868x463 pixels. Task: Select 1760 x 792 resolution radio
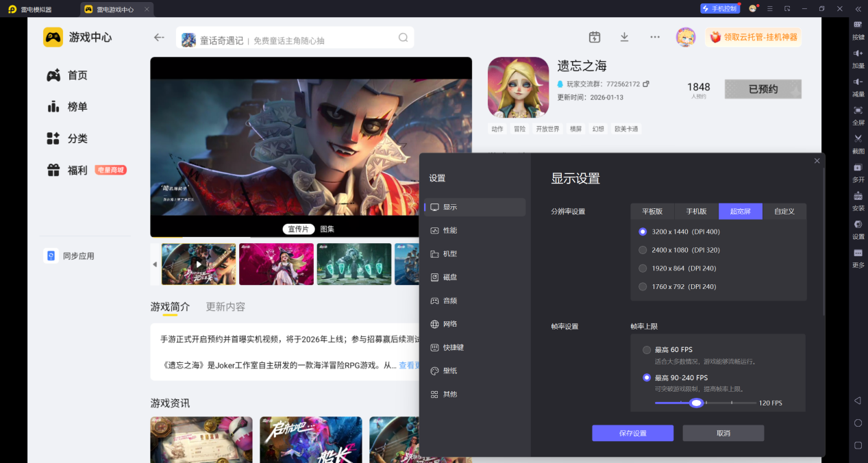point(643,287)
